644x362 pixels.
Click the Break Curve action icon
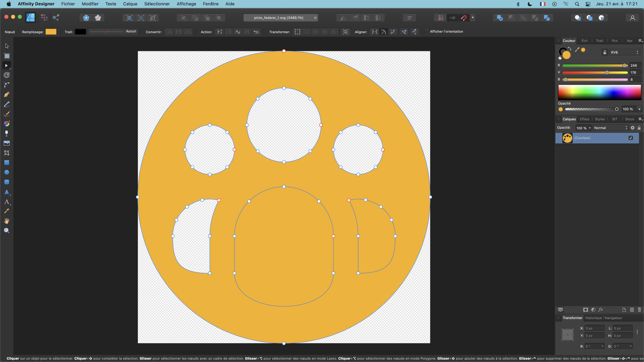point(219,32)
